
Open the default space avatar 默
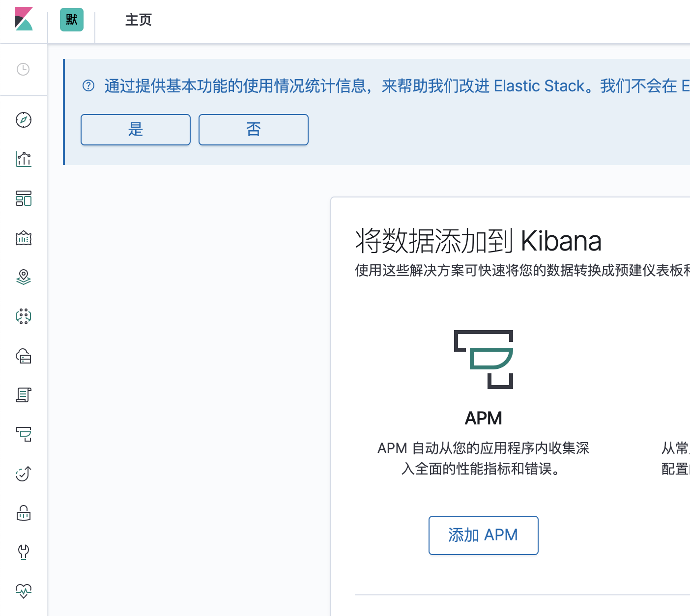tap(72, 20)
